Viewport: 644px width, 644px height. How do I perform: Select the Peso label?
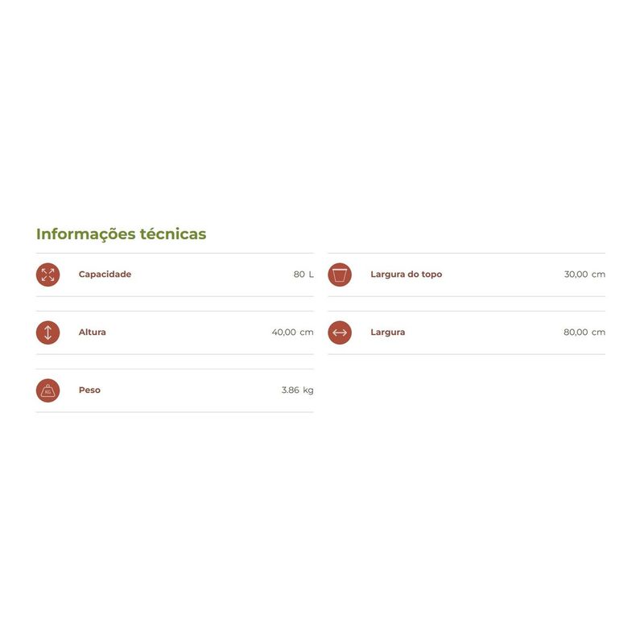(x=89, y=390)
